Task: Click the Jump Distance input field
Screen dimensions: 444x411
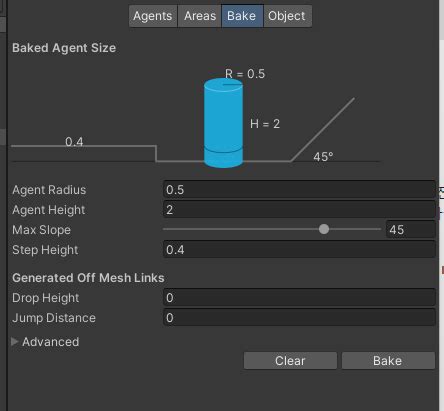Action: pos(299,318)
